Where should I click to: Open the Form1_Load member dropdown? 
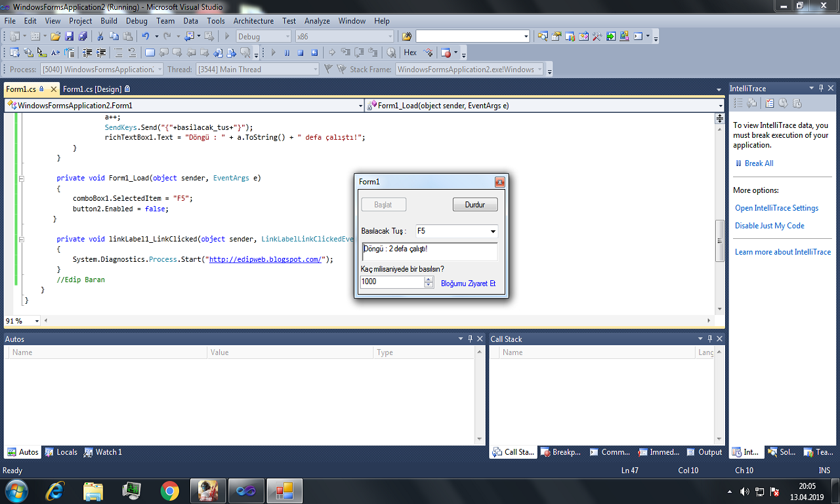[720, 105]
